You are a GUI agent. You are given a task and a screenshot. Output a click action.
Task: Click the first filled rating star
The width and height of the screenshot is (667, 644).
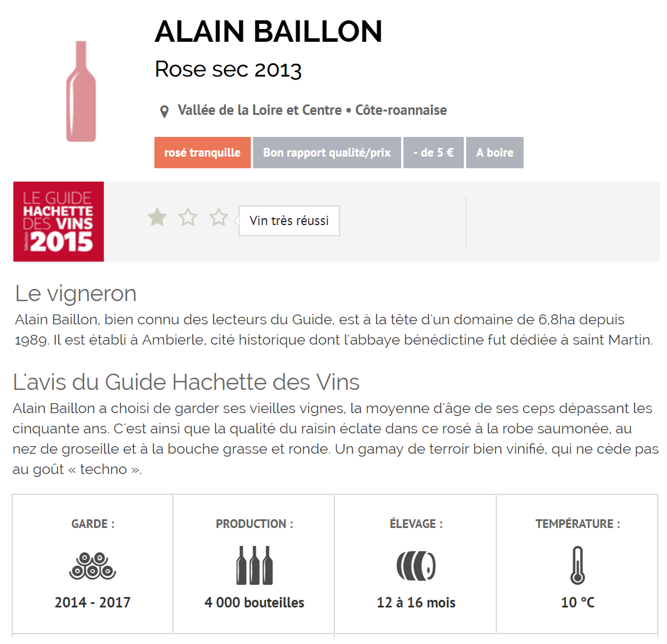pos(157,218)
